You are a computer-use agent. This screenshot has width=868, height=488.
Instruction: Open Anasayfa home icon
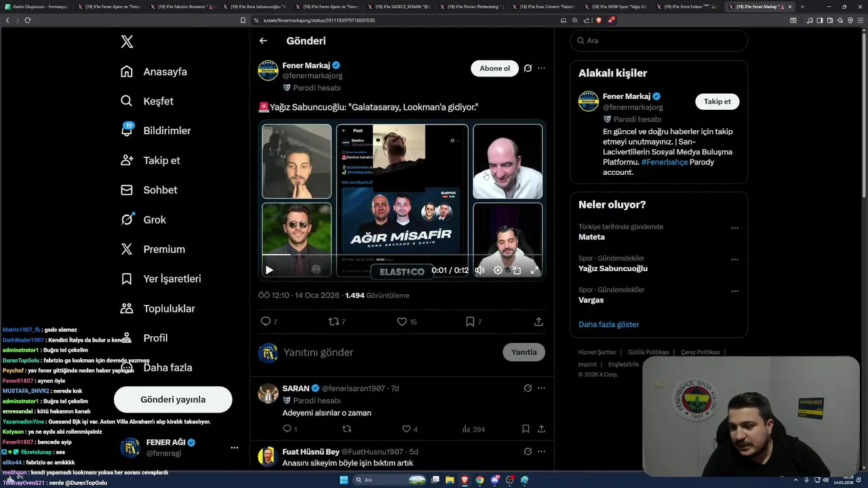[x=127, y=72]
